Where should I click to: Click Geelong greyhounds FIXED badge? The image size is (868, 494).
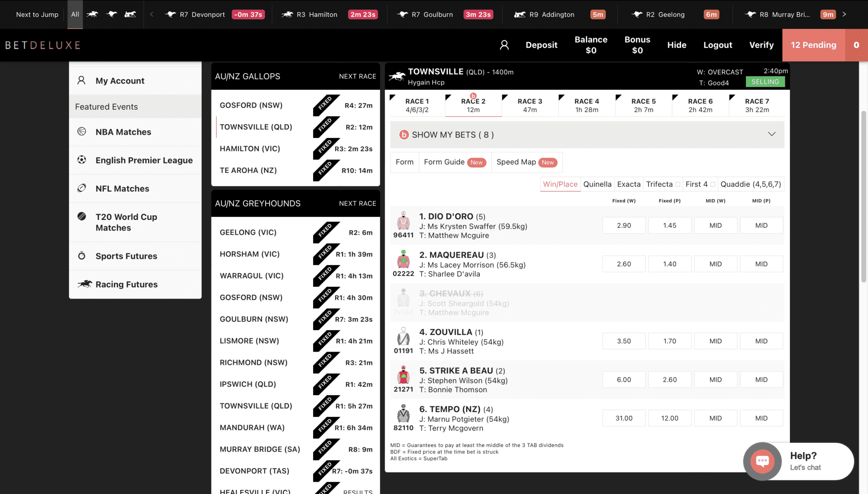[x=326, y=232]
